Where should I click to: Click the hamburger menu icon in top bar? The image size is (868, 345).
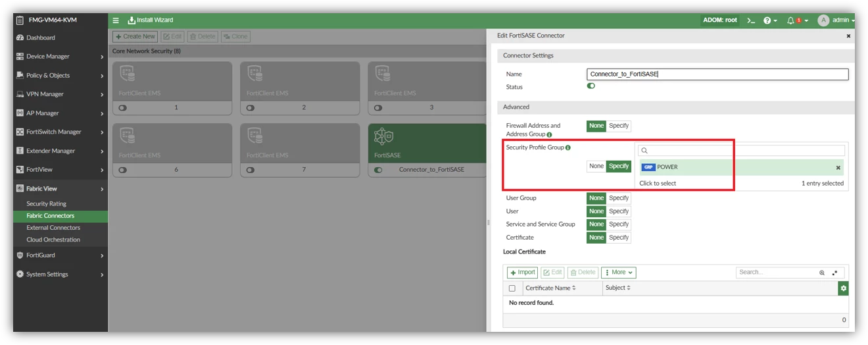116,20
